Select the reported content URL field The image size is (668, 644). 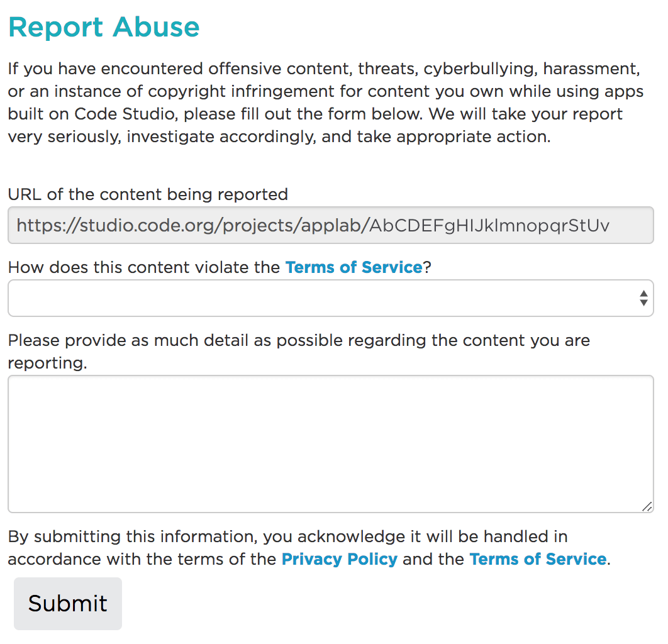point(331,225)
